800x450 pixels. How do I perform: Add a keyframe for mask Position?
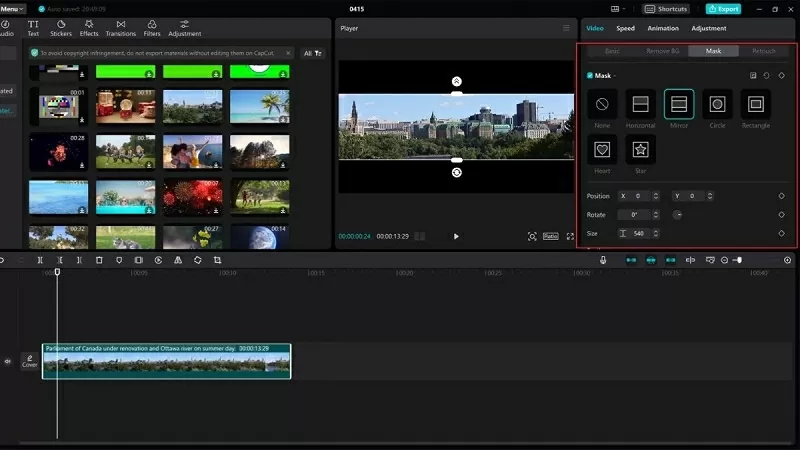[x=781, y=196]
